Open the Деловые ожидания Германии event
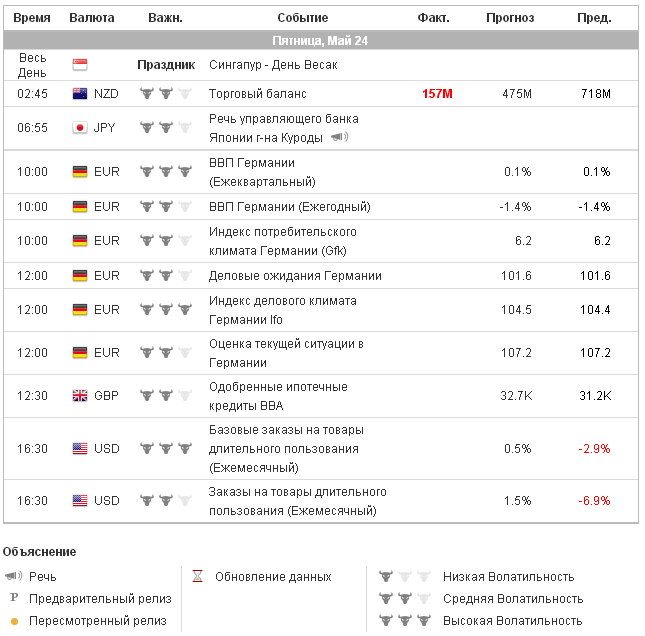The height and width of the screenshot is (636, 645). [x=295, y=276]
